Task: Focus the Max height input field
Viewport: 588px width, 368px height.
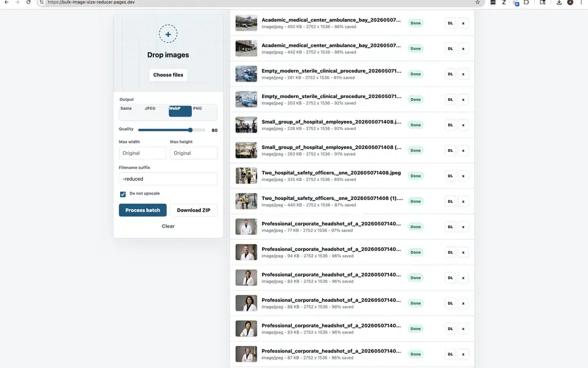Action: click(194, 153)
